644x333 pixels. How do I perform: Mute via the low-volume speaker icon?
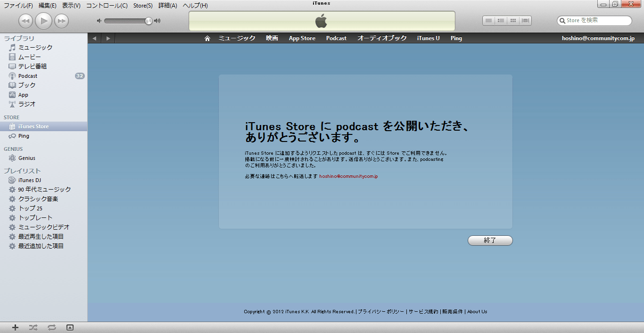(x=99, y=21)
